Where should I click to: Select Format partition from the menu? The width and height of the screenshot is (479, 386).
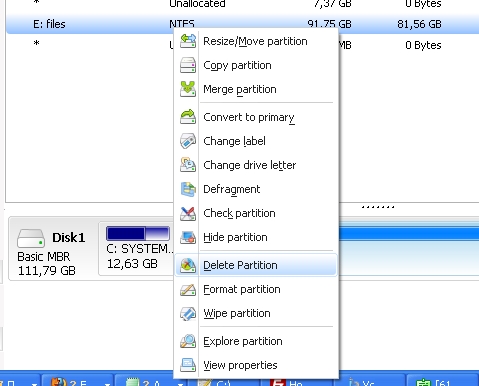pyautogui.click(x=256, y=289)
